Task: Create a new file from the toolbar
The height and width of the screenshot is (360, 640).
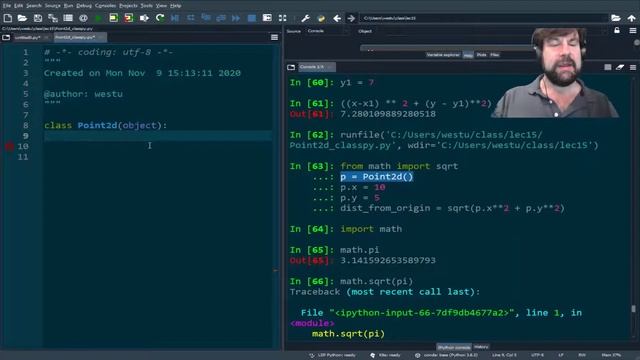Action: coord(8,18)
